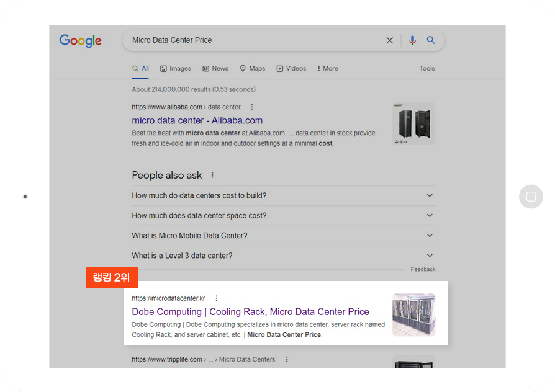
Task: Tap the tablet home button
Action: coord(531,197)
